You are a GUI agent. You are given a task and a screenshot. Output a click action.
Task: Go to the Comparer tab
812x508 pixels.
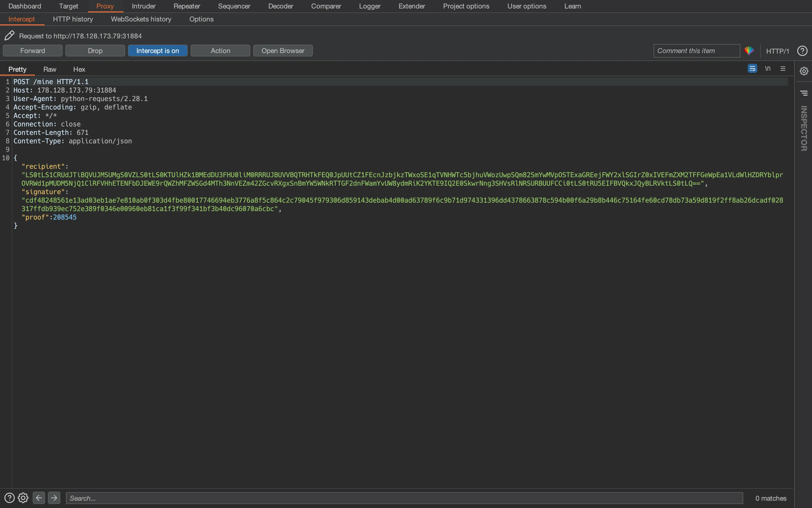pos(326,6)
